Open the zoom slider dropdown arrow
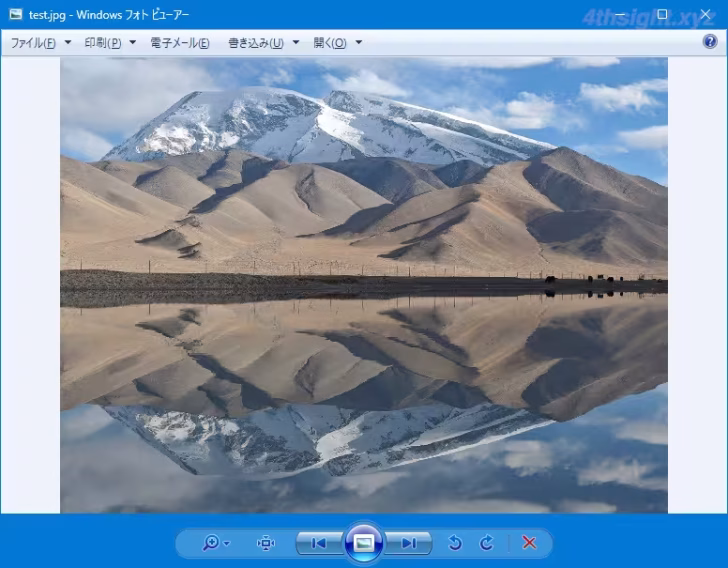Viewport: 728px width, 568px height. [x=227, y=543]
